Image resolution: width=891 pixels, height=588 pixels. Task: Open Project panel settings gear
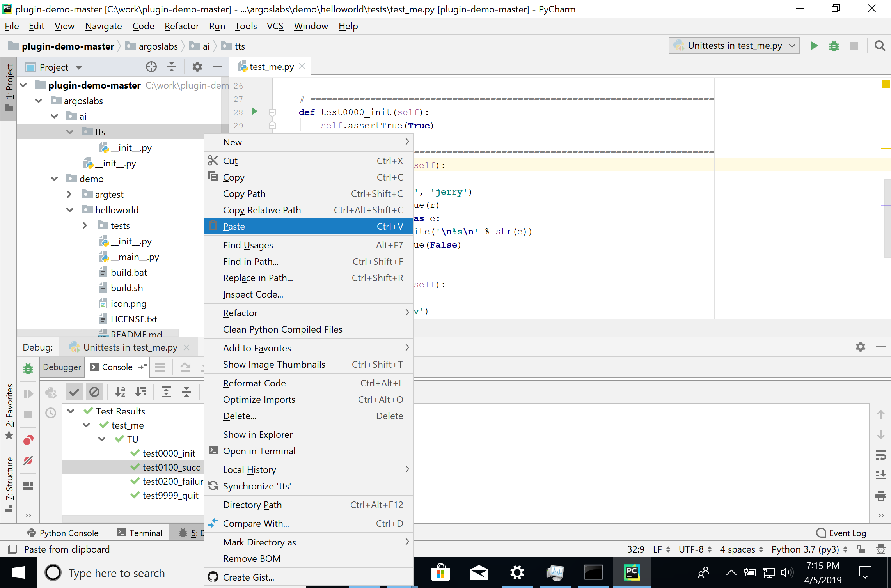[197, 67]
